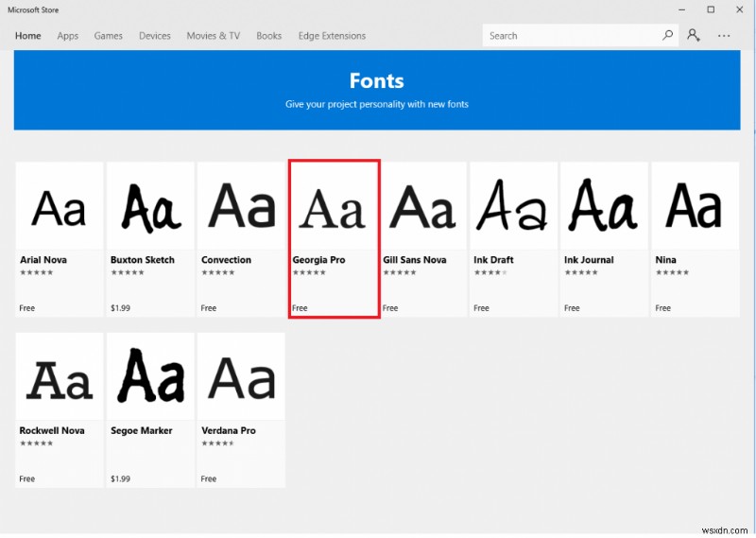Select the Devices tab
The image size is (756, 538).
pos(155,36)
